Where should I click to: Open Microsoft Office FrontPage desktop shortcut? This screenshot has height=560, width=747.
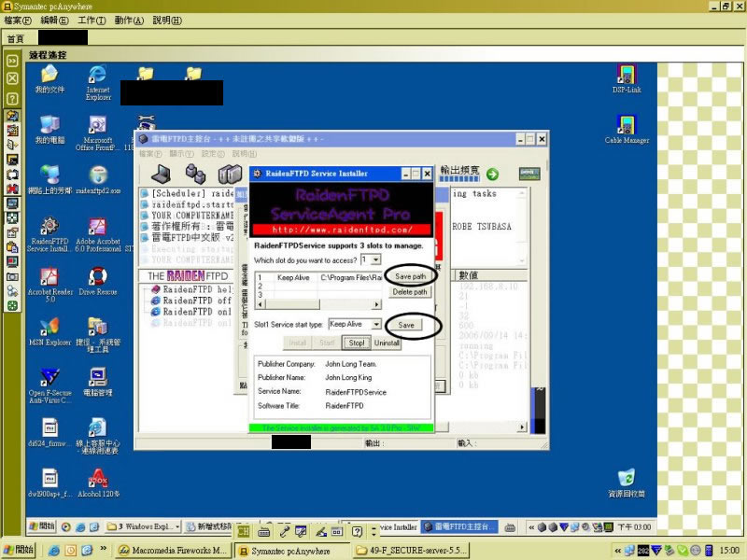(x=98, y=133)
